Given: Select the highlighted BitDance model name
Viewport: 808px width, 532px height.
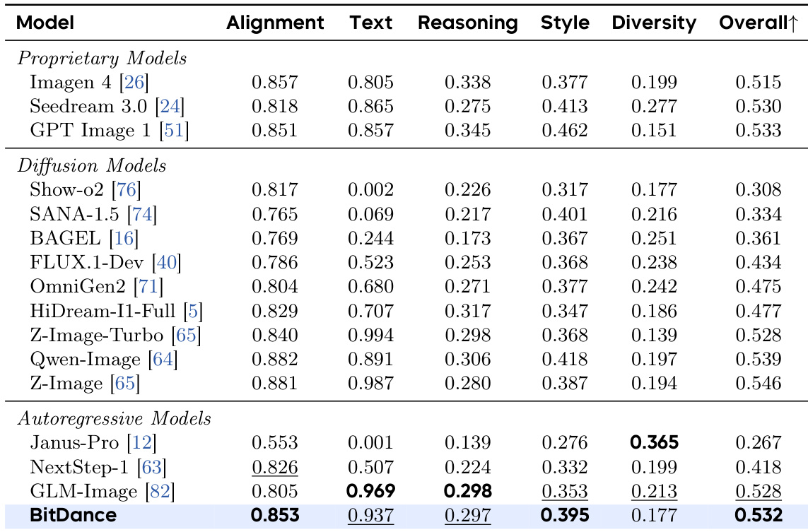Looking at the screenshot, I should coord(73,516).
